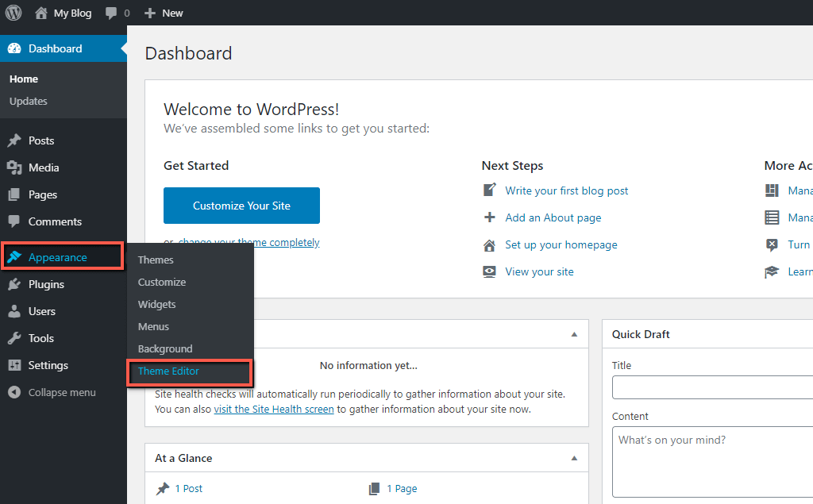The width and height of the screenshot is (813, 504).
Task: Click the Comments bubble icon in sidebar
Action: click(x=14, y=221)
